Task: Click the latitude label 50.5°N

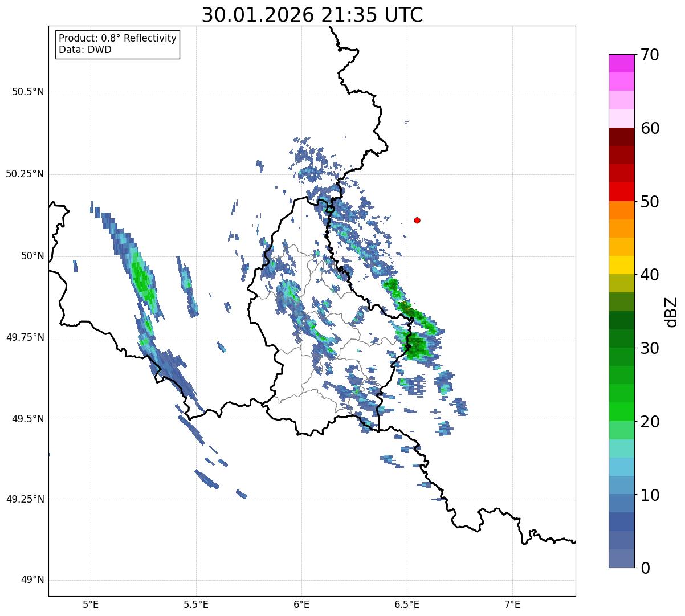Action: click(28, 92)
